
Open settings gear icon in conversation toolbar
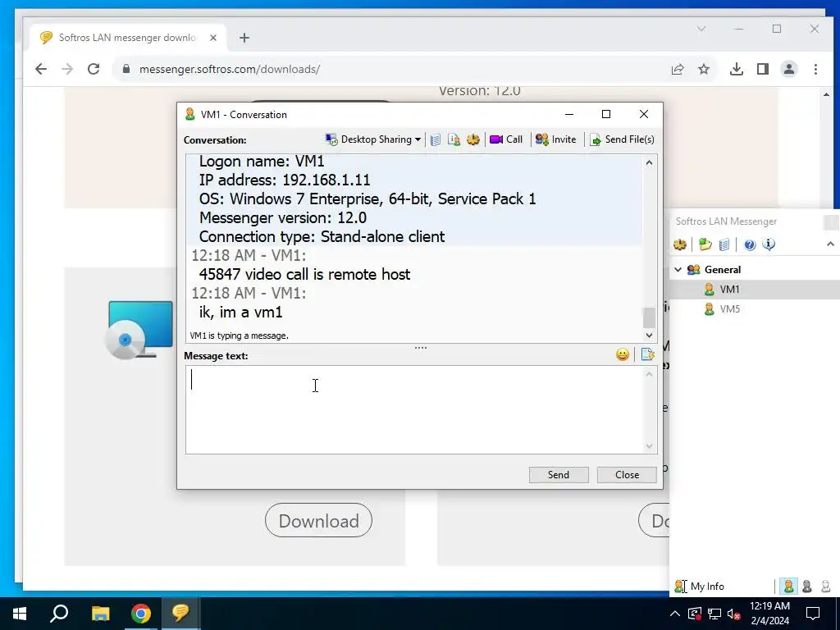473,139
